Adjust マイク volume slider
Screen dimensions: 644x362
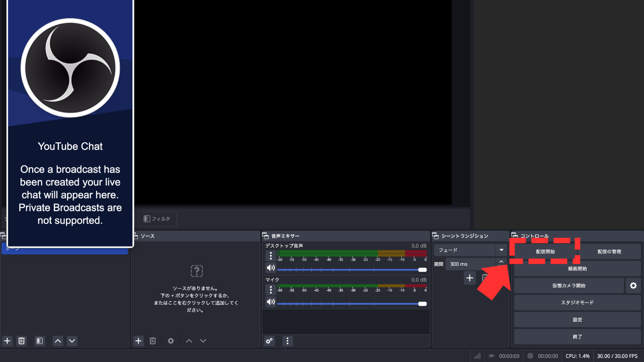[x=352, y=304]
